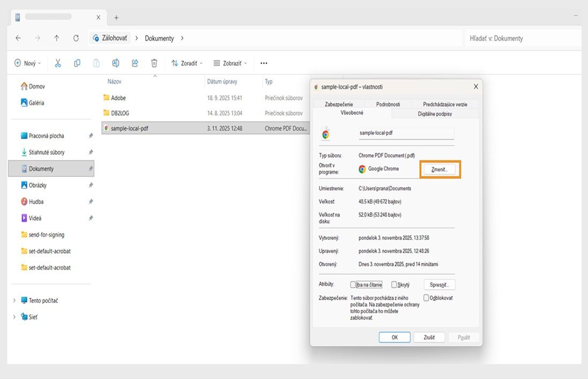The height and width of the screenshot is (379, 588).
Task: Open the Nový dropdown menu
Action: click(27, 63)
